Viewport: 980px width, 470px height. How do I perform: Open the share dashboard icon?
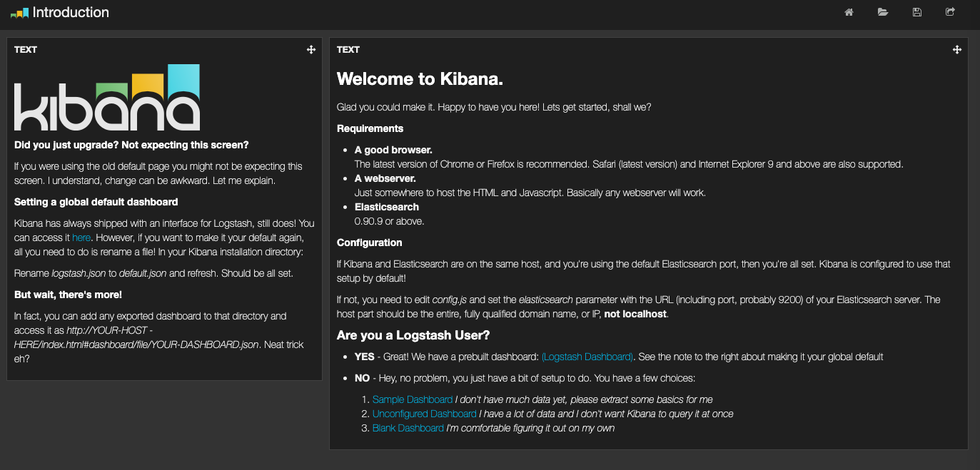(950, 12)
